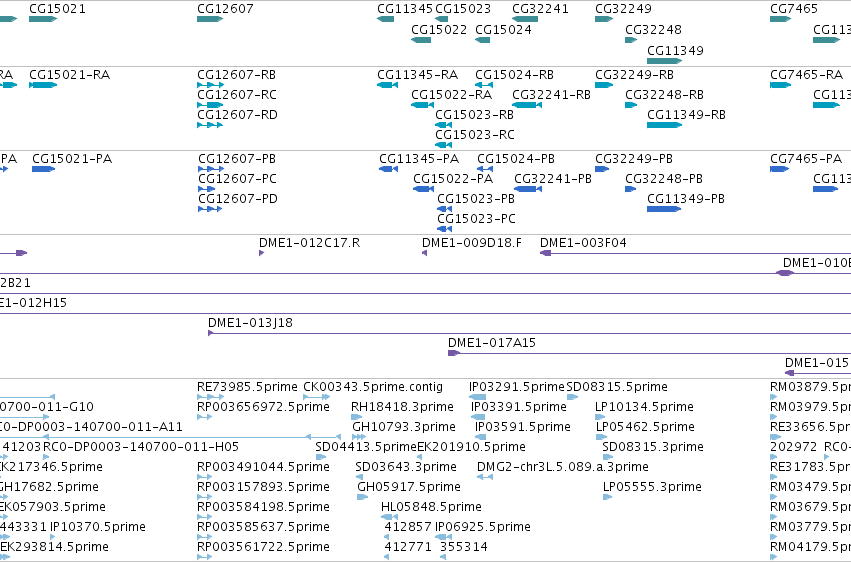851x562 pixels.
Task: Click EST label LP10134.5prime
Action: (644, 407)
